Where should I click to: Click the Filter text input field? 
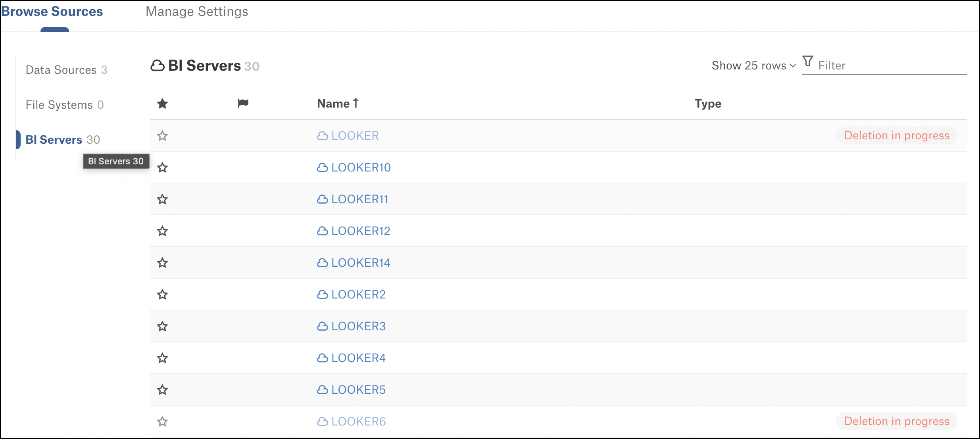(x=892, y=65)
